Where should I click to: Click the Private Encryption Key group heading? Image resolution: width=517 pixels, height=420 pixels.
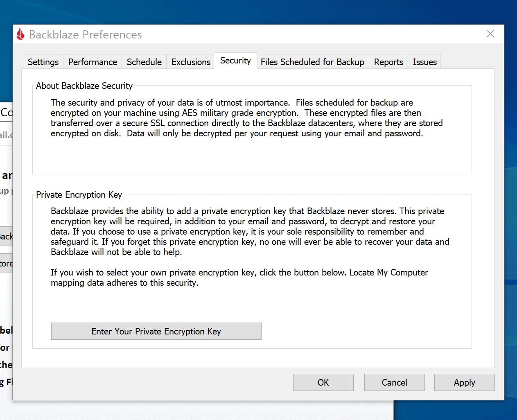79,195
